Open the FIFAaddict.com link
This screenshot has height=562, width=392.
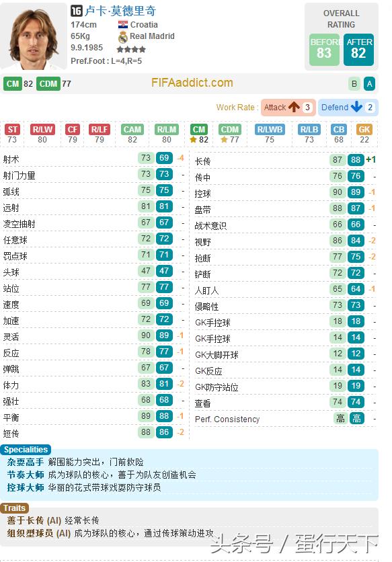coord(192,83)
